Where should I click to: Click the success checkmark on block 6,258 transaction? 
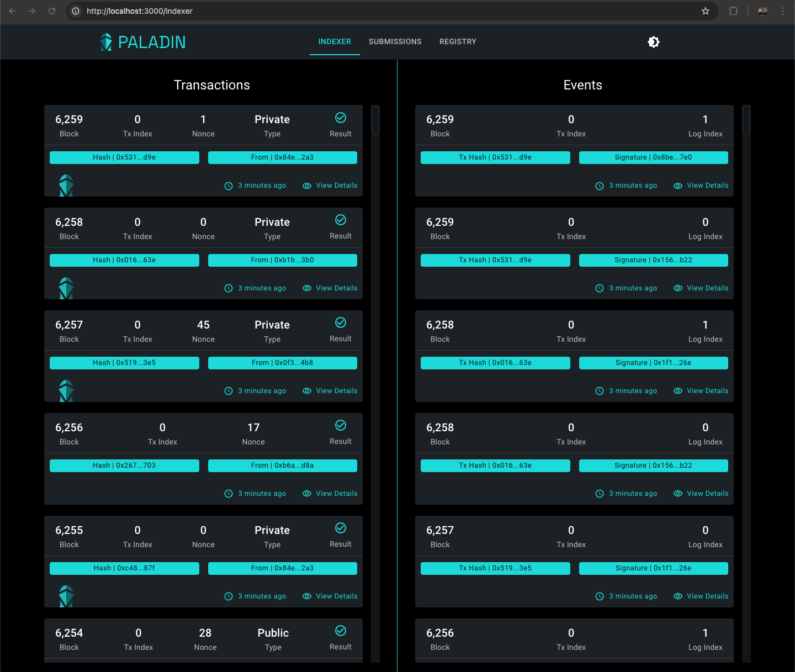[341, 220]
